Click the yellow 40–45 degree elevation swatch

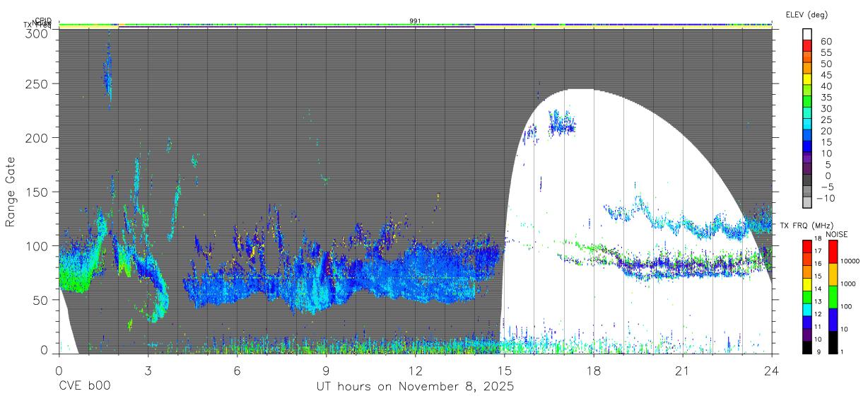(x=807, y=79)
